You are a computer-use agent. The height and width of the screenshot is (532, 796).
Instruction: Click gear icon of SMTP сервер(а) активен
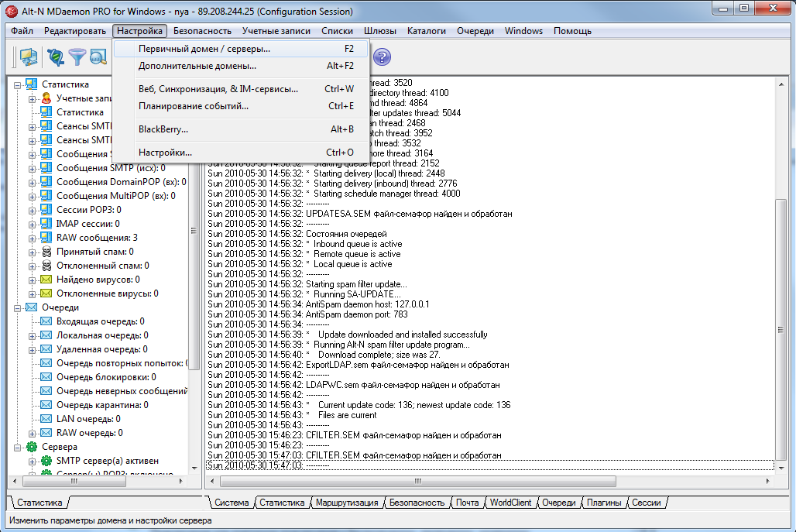tap(46, 461)
